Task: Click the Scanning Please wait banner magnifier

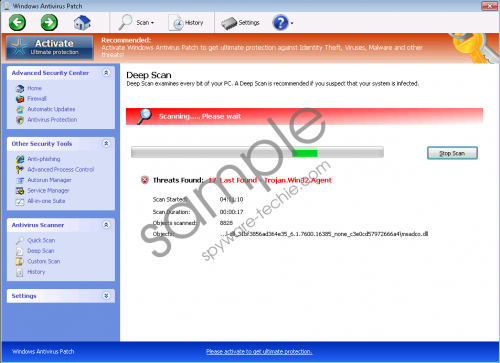Action: [145, 116]
